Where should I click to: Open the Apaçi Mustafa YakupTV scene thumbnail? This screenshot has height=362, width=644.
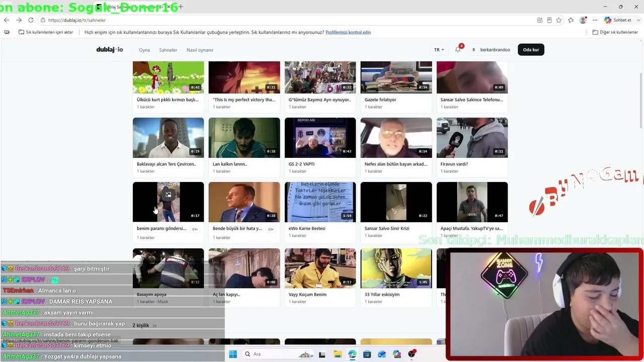click(x=472, y=202)
